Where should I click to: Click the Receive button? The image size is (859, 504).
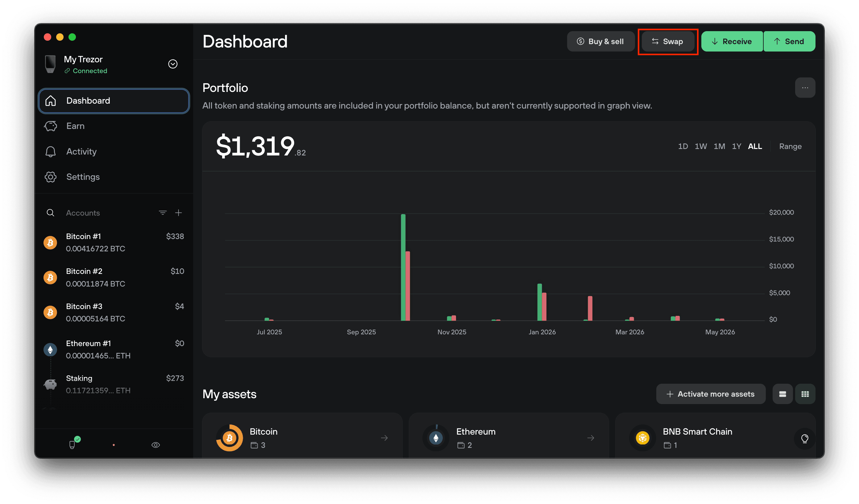coord(732,42)
